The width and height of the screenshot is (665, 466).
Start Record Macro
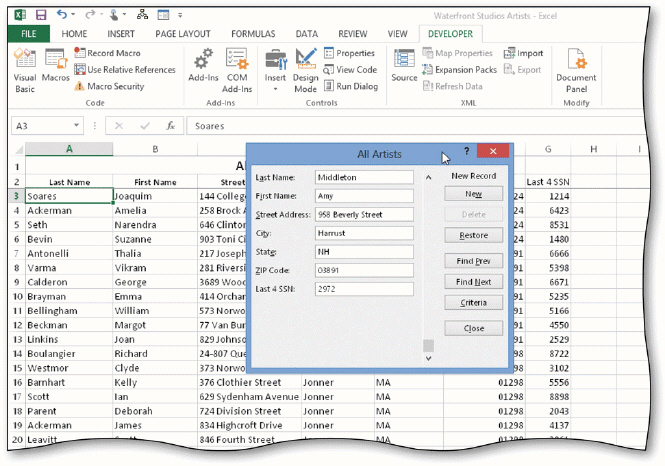pyautogui.click(x=108, y=53)
